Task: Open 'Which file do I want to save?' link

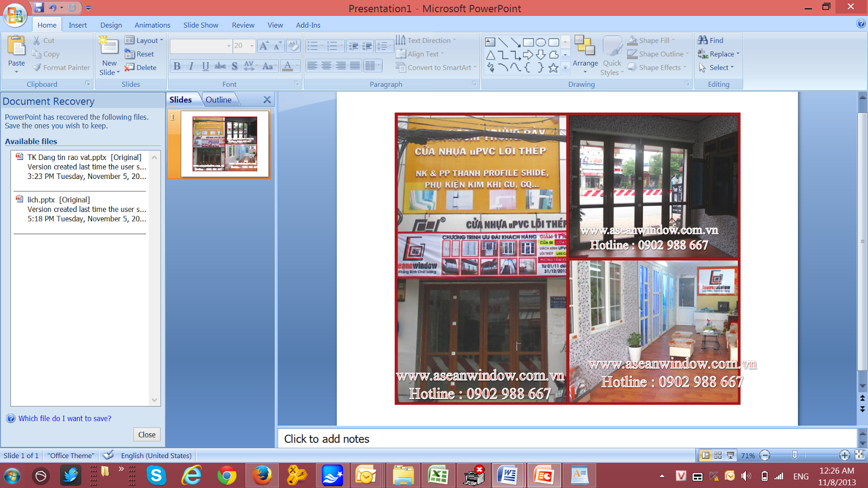Action: click(x=65, y=419)
